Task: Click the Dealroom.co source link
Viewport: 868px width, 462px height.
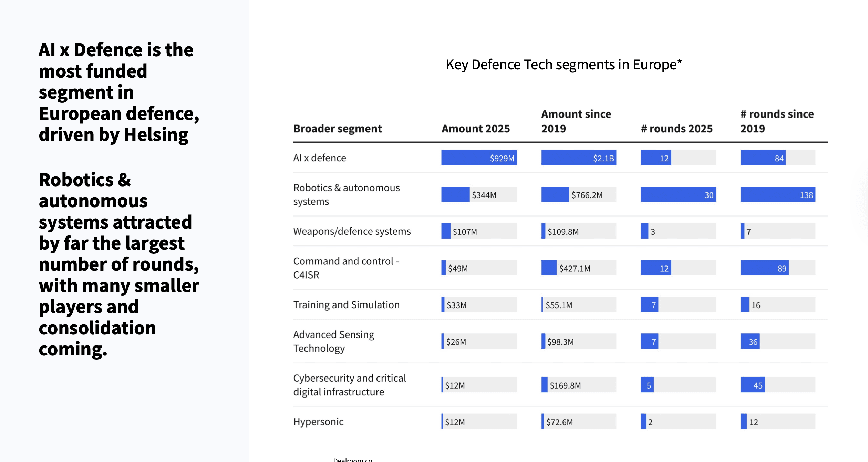Action: pyautogui.click(x=352, y=460)
